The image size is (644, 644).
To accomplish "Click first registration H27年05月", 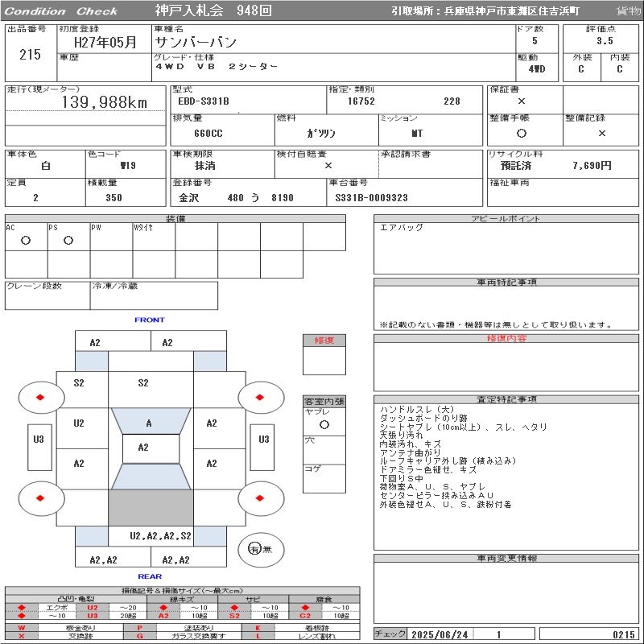I will pos(105,43).
